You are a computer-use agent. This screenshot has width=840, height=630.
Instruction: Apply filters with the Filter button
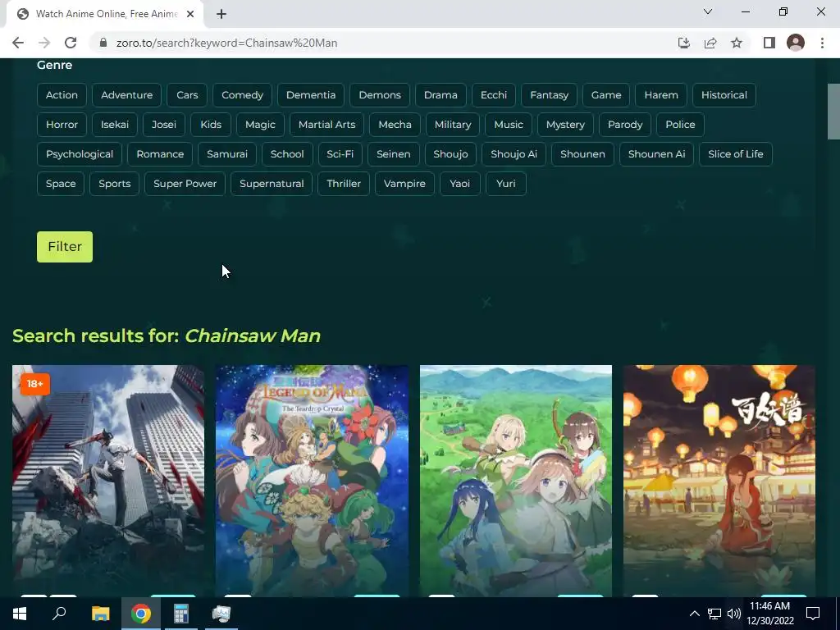(65, 246)
